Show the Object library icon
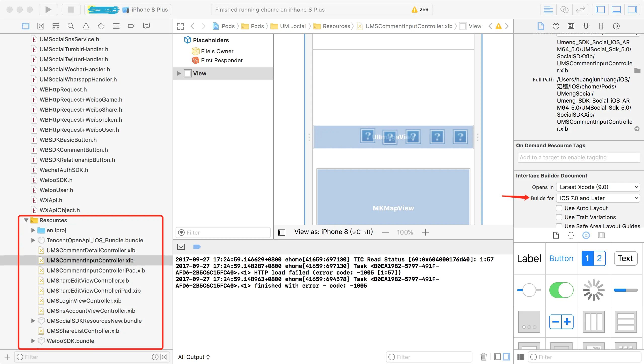The image size is (644, 364). pos(586,235)
